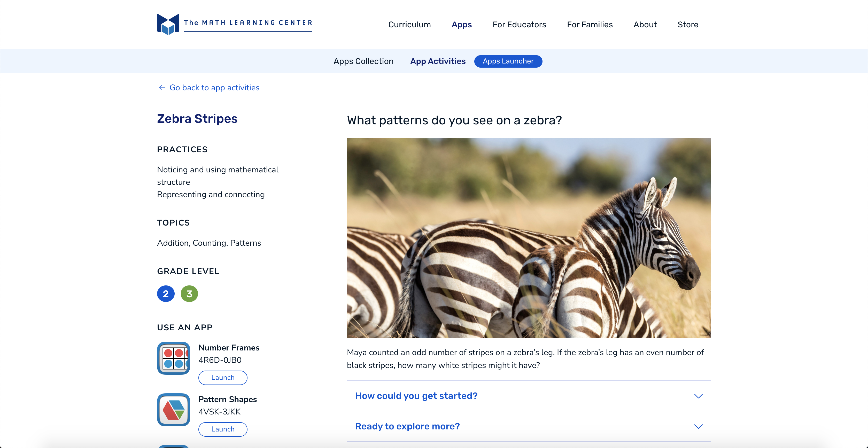Switch to the Apps Collection tab

(x=363, y=61)
